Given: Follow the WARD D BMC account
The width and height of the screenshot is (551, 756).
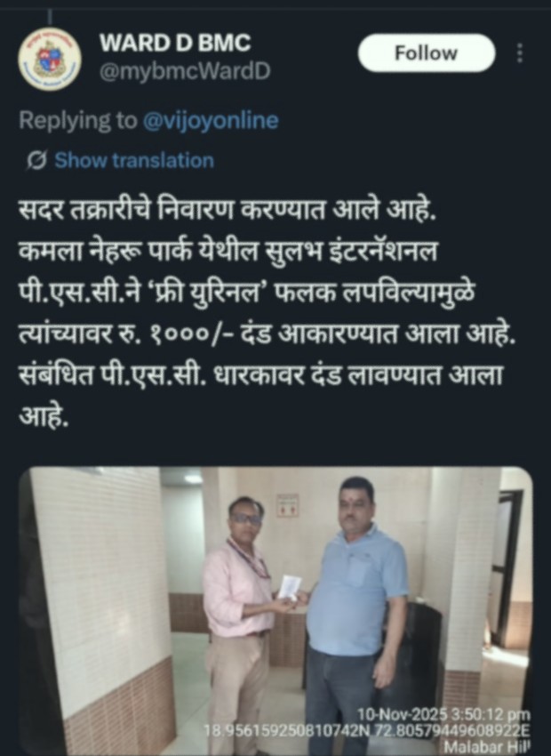Looking at the screenshot, I should pyautogui.click(x=427, y=53).
